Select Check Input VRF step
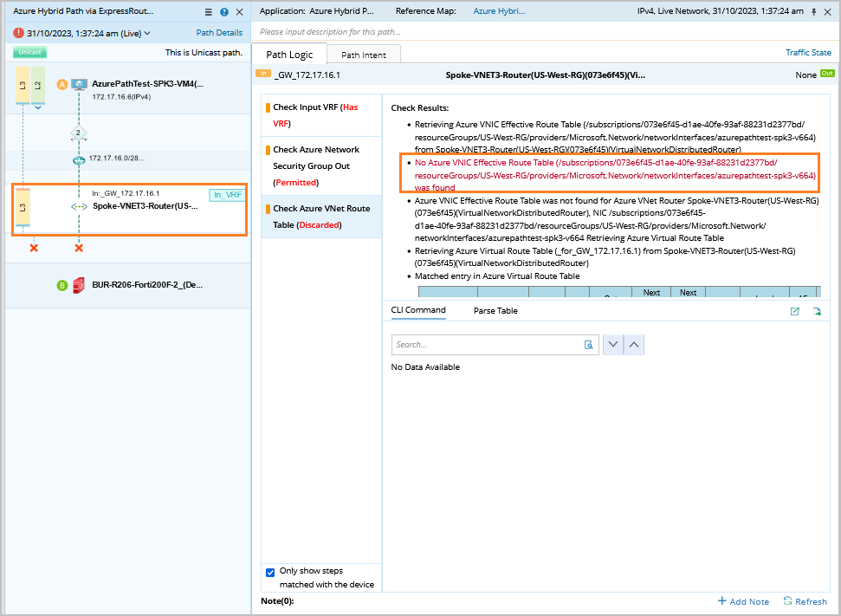Viewport: 841px width, 616px height. [x=321, y=115]
